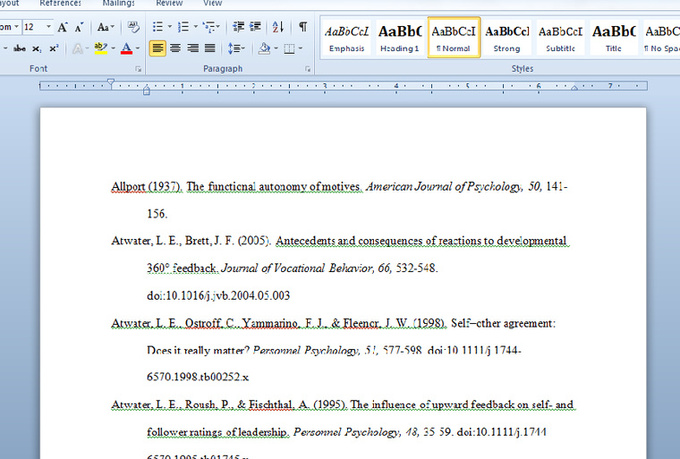The height and width of the screenshot is (459, 680).
Task: Open the font color dropdown arrow
Action: click(138, 48)
